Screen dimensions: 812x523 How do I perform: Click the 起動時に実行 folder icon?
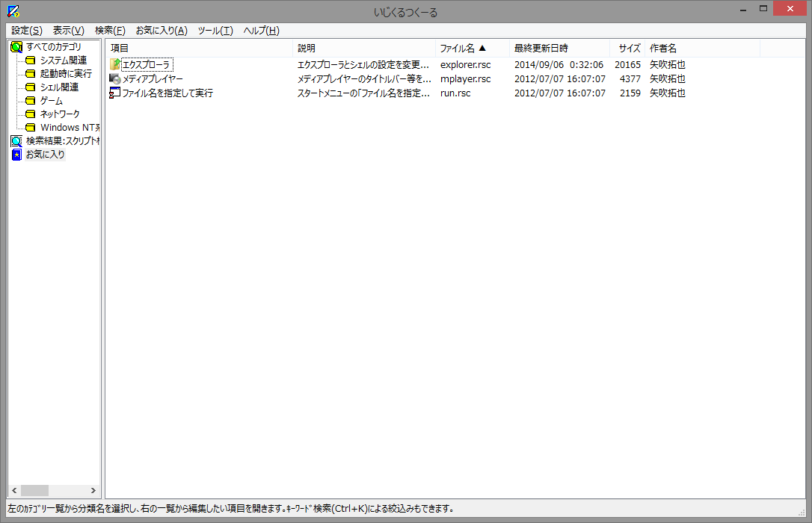[31, 74]
